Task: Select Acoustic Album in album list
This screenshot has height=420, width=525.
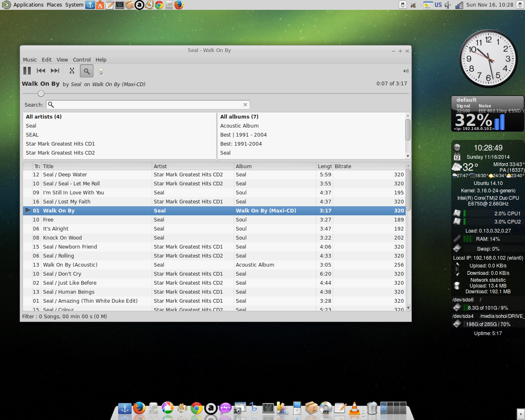Action: 312,126
